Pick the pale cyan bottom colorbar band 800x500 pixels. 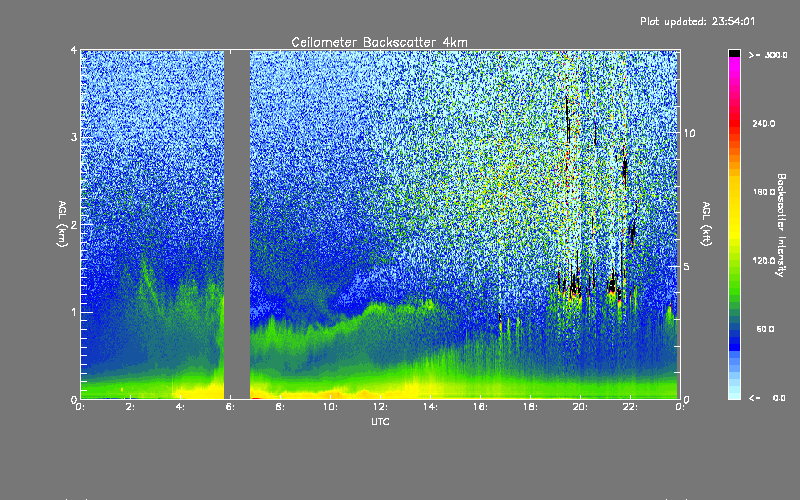pyautogui.click(x=734, y=394)
